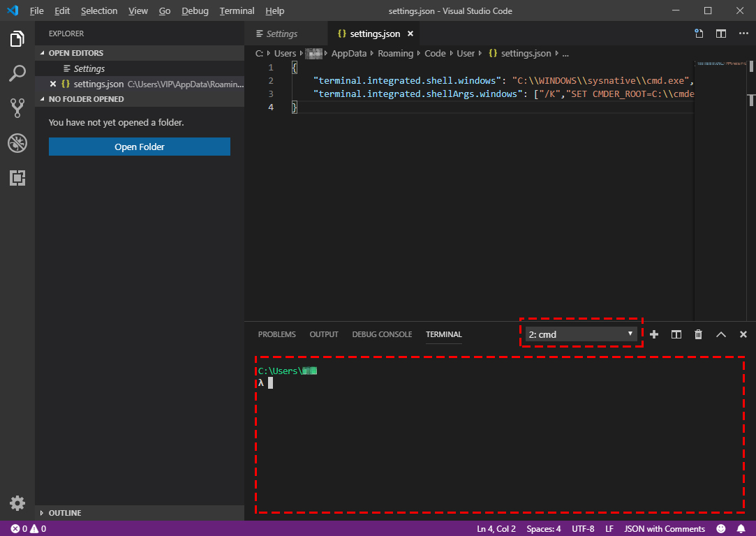Close the settings.json tab

click(410, 33)
